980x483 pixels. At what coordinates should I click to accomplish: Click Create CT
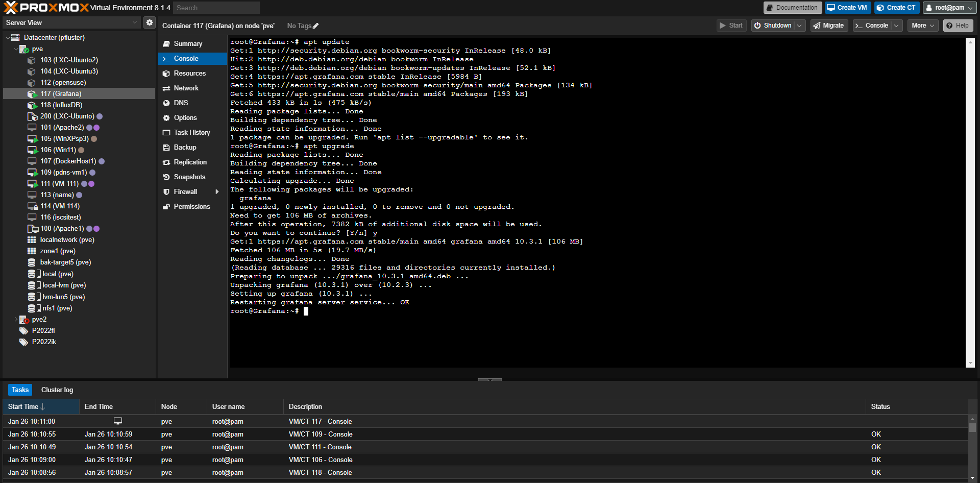point(896,8)
